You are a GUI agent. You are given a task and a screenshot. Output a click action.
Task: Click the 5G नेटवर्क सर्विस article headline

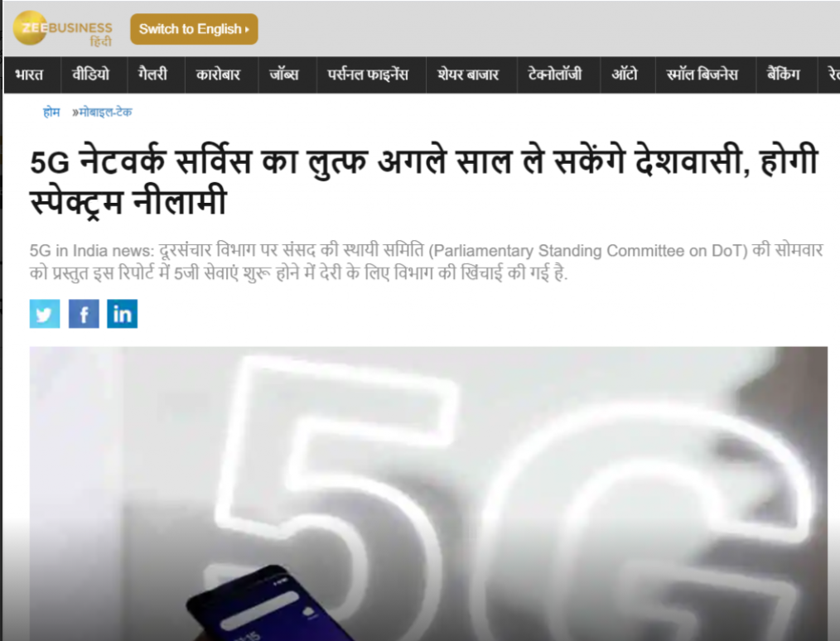(x=424, y=181)
